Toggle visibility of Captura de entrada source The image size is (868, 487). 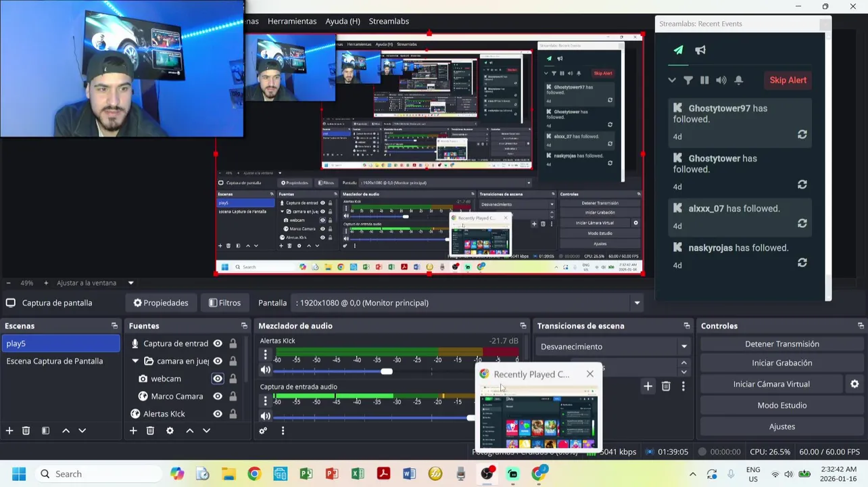pos(218,344)
